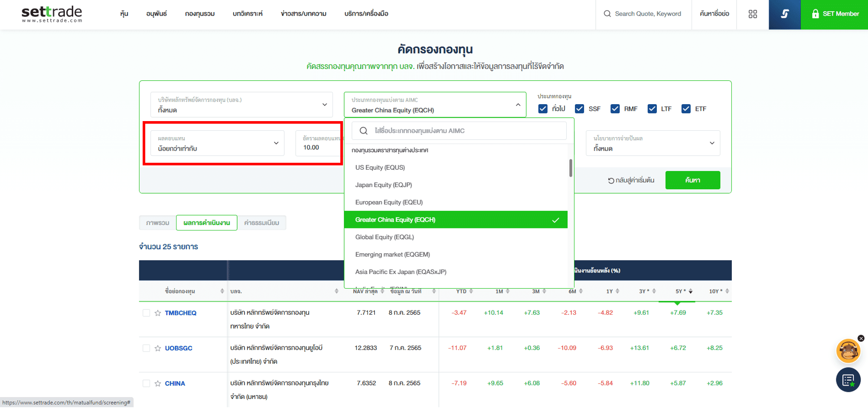868x408 pixels.
Task: Click the mascot assistant avatar icon
Action: [x=848, y=351]
